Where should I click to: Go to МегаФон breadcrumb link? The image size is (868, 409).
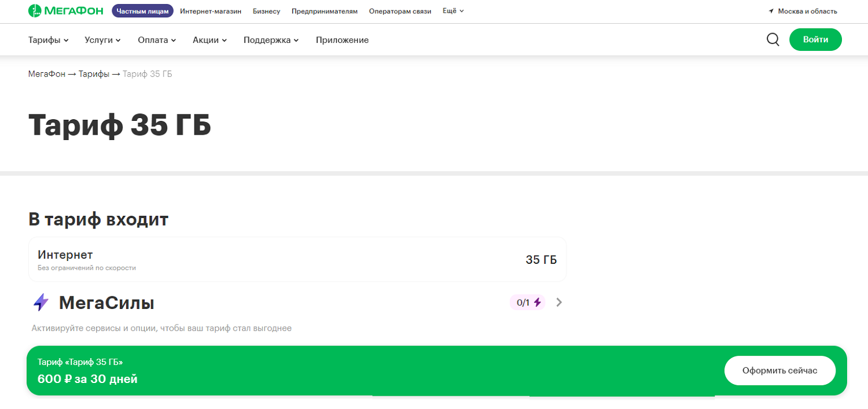[x=47, y=74]
